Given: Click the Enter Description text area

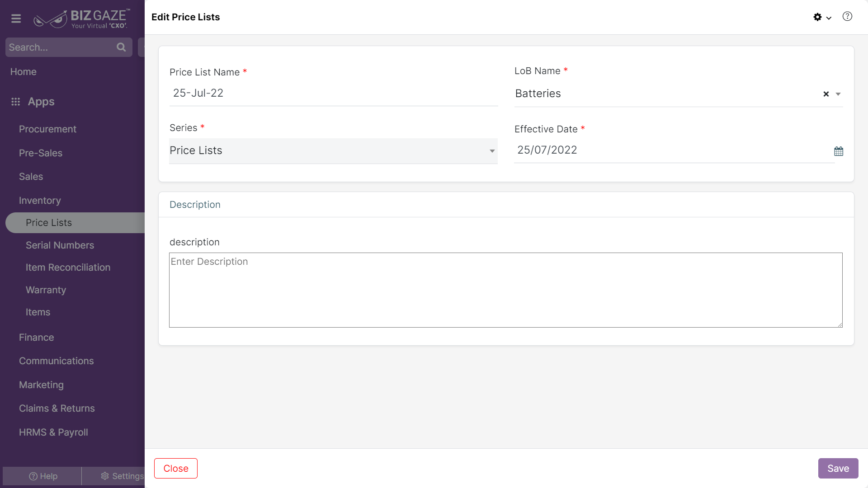Looking at the screenshot, I should tap(506, 290).
